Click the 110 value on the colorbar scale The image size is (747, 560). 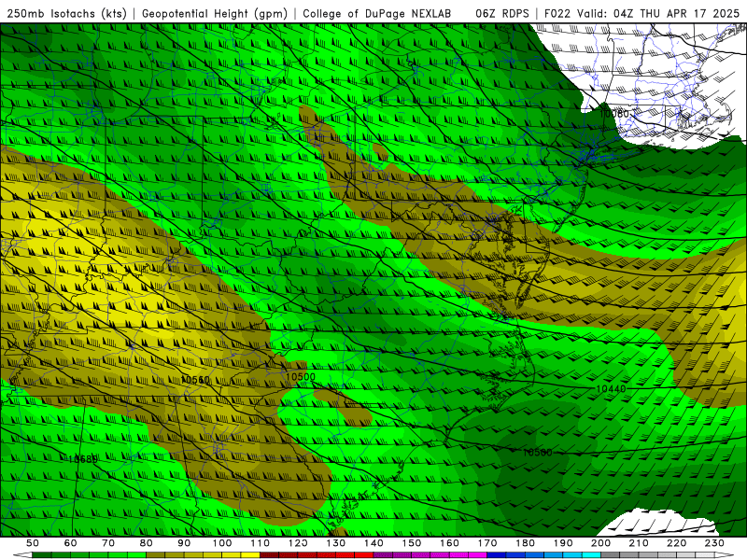(261, 543)
